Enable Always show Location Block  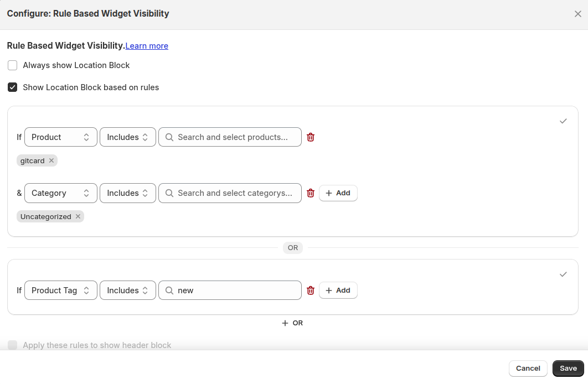[x=12, y=65]
